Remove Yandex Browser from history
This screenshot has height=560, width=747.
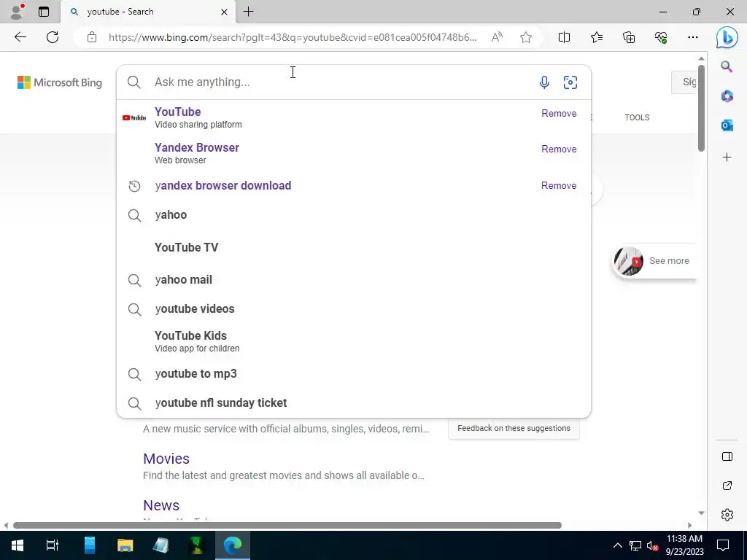click(559, 149)
